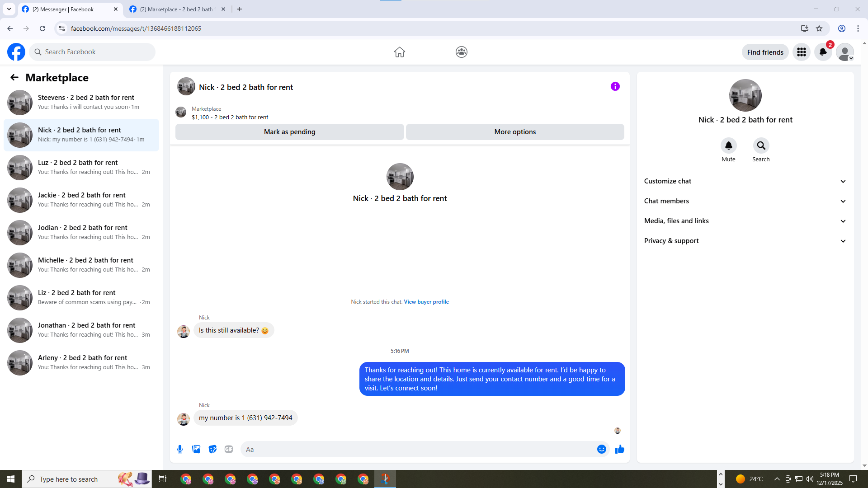Open the Facebook notifications bell
The width and height of the screenshot is (868, 488).
pyautogui.click(x=823, y=52)
